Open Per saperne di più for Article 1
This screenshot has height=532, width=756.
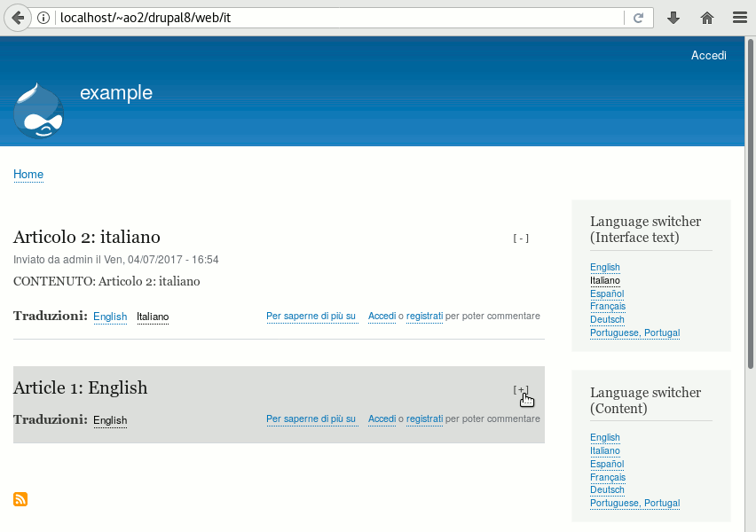click(311, 419)
